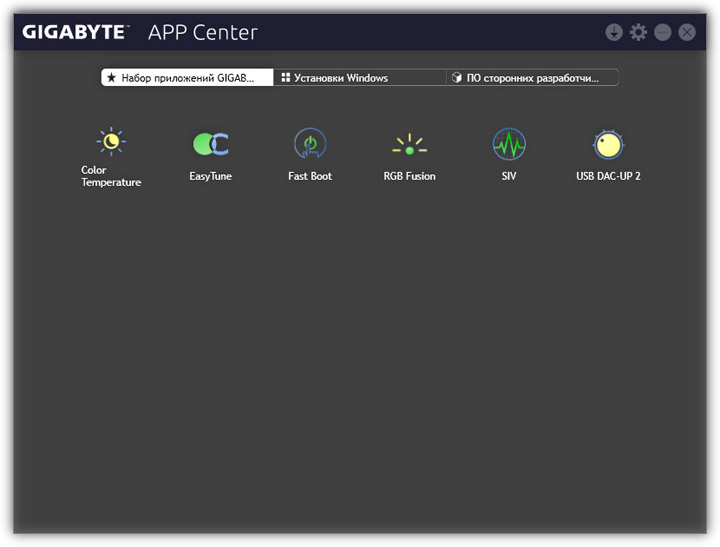Launch the Color Temperature sun icon
This screenshot has height=547, width=720.
(x=110, y=143)
